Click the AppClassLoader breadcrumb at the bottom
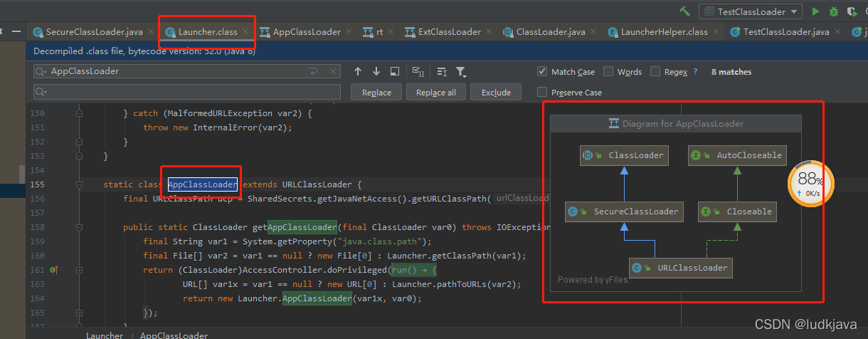868x339 pixels. (174, 335)
